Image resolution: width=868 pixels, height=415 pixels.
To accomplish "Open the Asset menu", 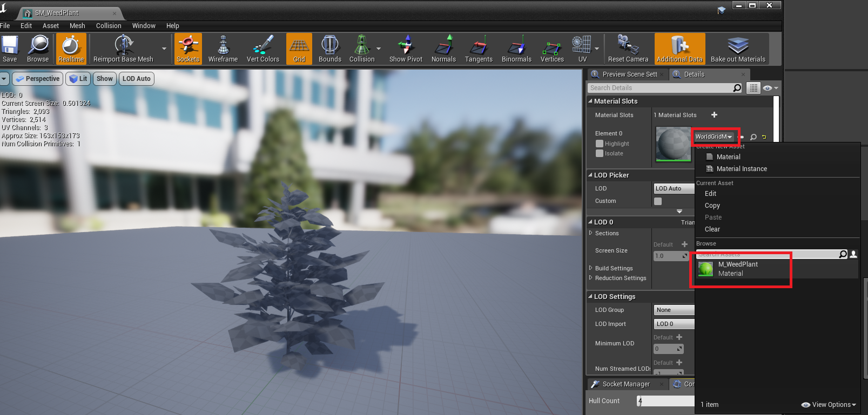I will [51, 26].
